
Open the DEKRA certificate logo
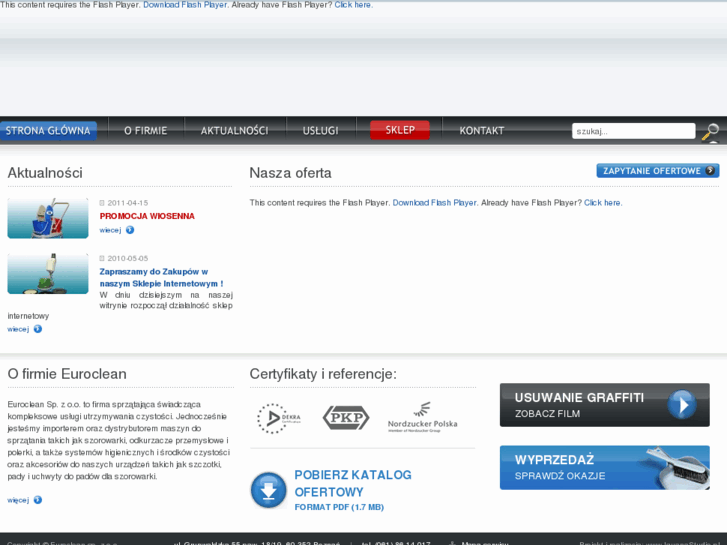[279, 418]
